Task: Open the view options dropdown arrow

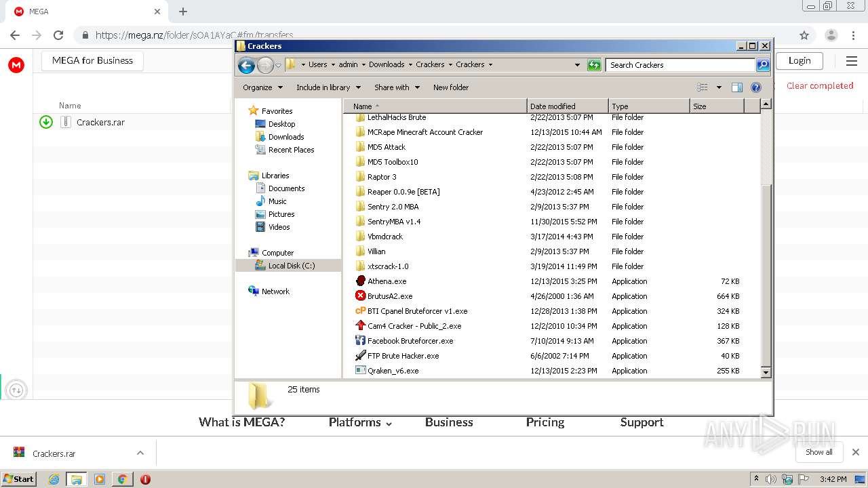Action: pyautogui.click(x=719, y=87)
